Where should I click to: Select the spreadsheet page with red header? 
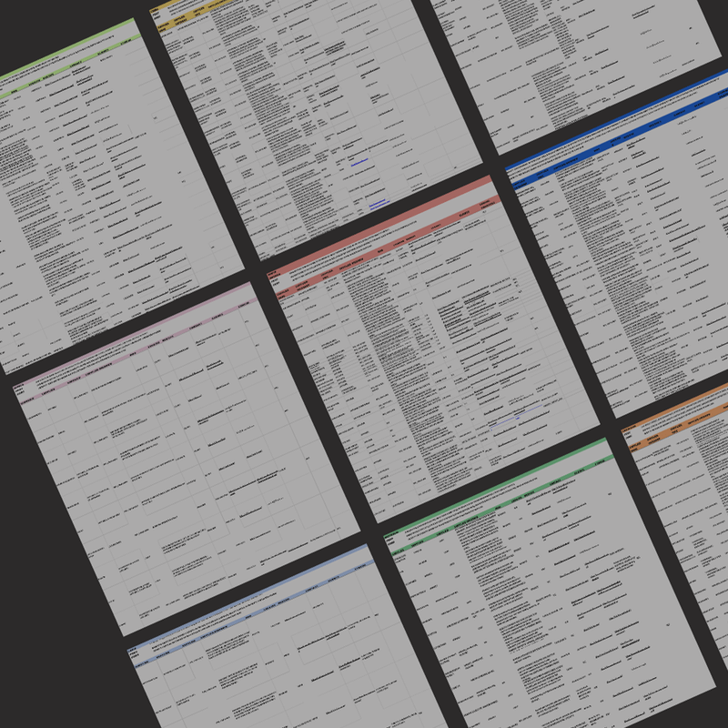[x=433, y=349]
